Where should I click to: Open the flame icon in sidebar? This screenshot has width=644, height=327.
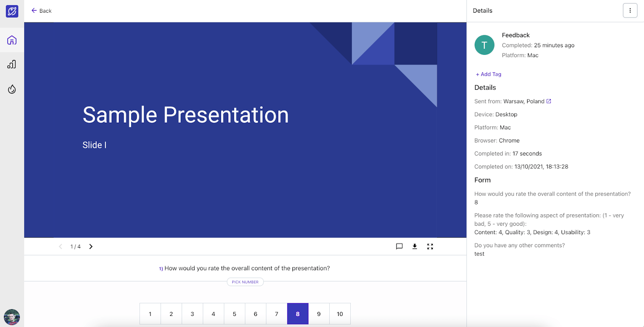12,89
